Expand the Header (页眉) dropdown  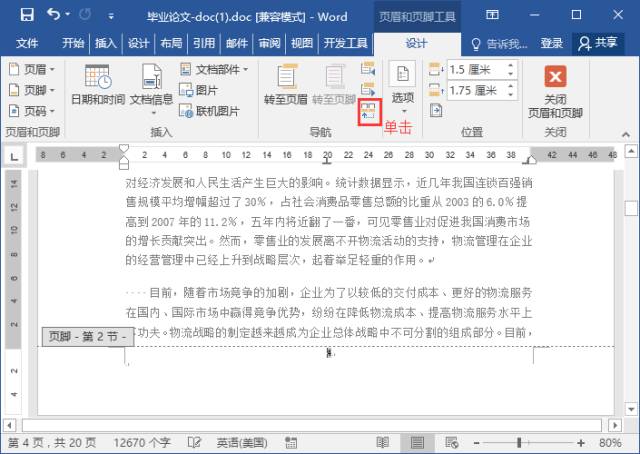pyautogui.click(x=32, y=69)
